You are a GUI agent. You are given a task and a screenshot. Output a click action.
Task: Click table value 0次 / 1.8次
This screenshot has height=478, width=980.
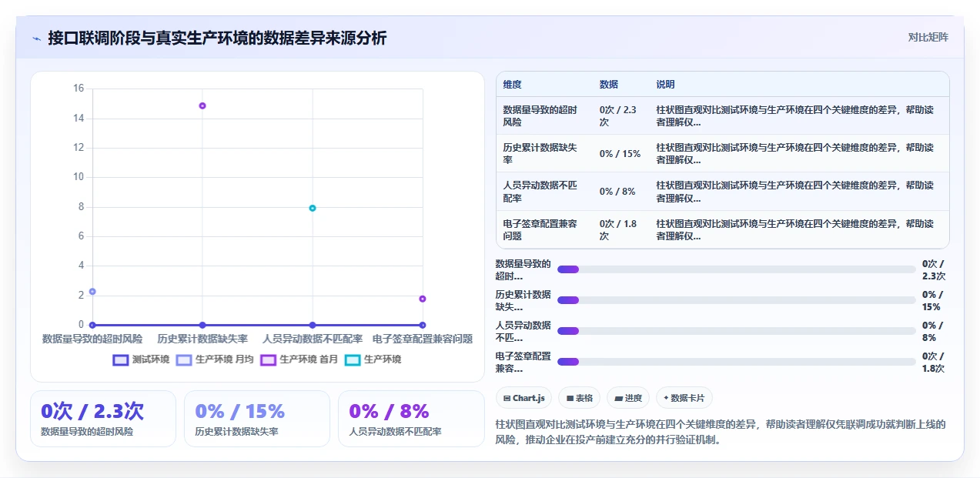point(618,229)
